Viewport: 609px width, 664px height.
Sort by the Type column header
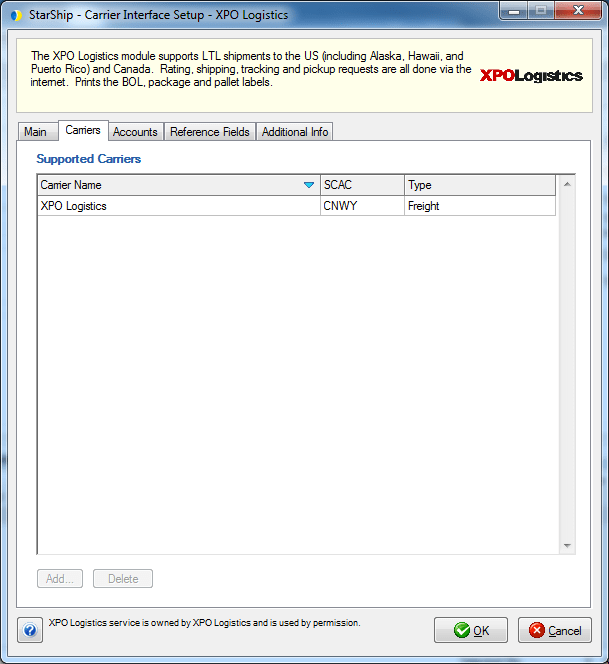(x=480, y=185)
